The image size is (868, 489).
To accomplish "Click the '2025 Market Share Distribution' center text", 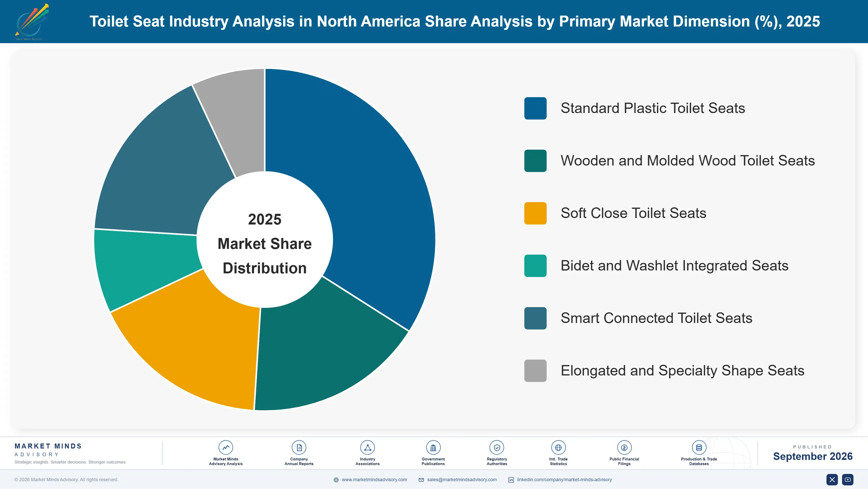I will coord(265,244).
